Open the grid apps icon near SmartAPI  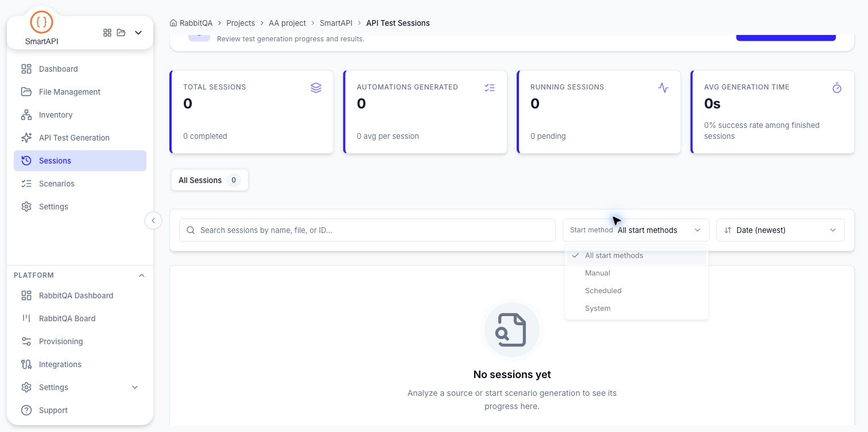(x=107, y=33)
